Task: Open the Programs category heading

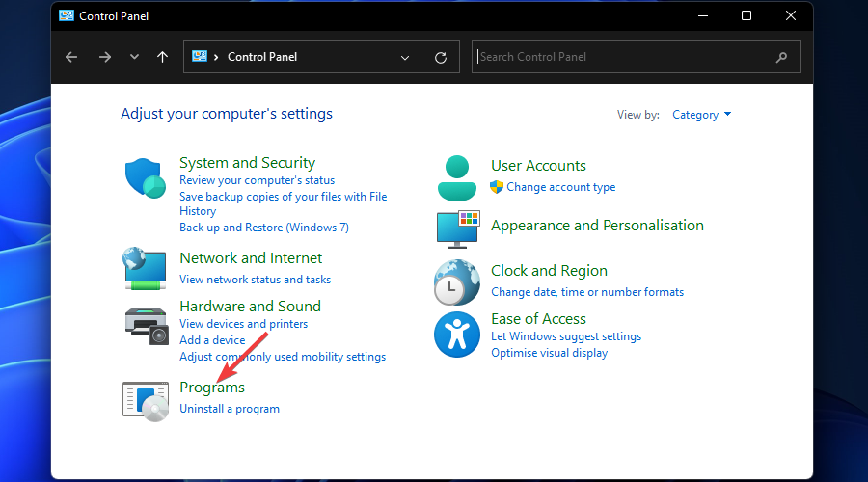Action: [212, 388]
